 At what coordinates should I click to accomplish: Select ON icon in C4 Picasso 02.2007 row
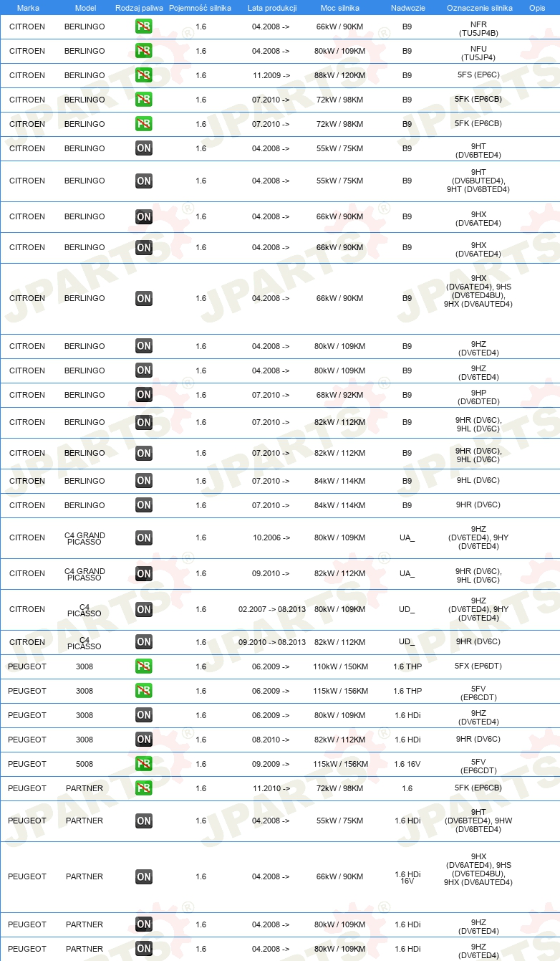[143, 609]
